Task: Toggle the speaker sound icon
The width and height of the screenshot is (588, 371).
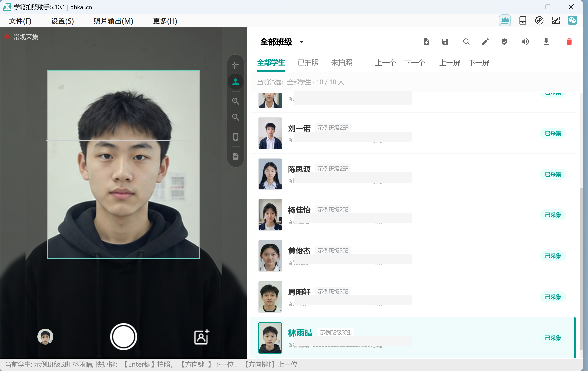Action: pyautogui.click(x=525, y=42)
